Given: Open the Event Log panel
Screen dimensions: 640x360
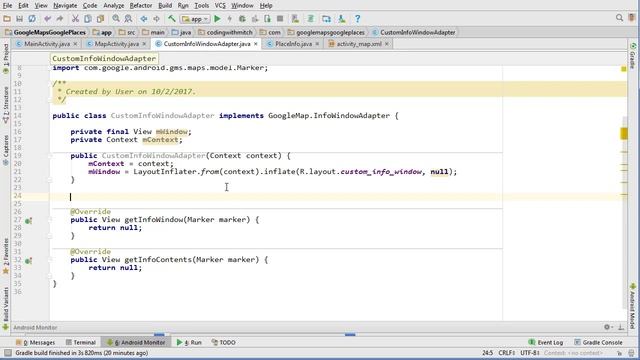Looking at the screenshot, I should click(x=545, y=342).
